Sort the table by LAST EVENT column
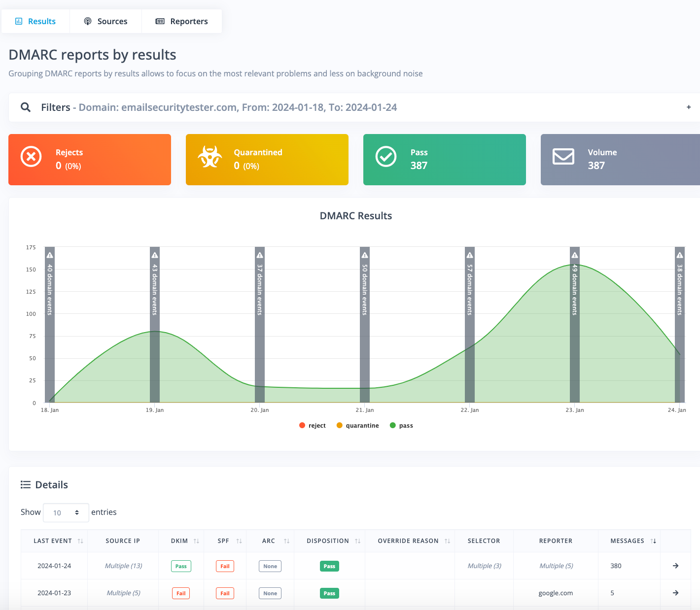The width and height of the screenshot is (700, 610). tap(80, 541)
